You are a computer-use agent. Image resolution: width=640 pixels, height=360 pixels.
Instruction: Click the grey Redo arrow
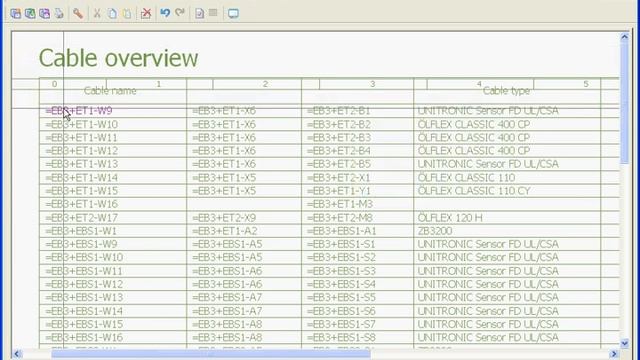(x=180, y=13)
